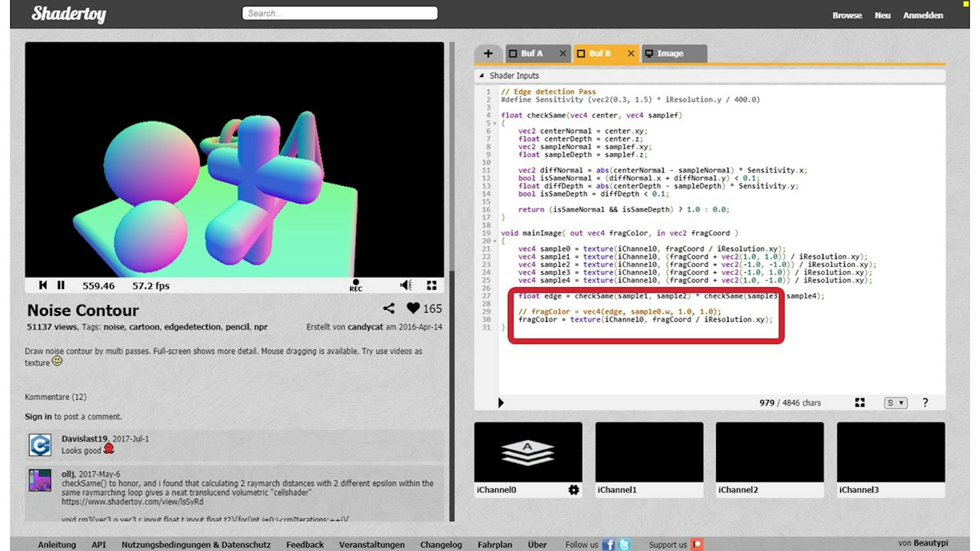Add a new shader pass with plus button
The width and height of the screenshot is (980, 551).
[488, 53]
